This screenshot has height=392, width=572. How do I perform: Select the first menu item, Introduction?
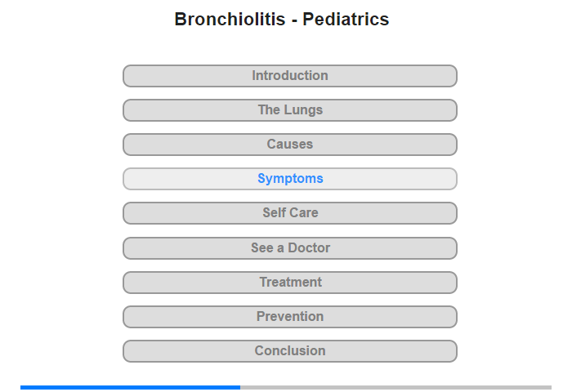[289, 76]
